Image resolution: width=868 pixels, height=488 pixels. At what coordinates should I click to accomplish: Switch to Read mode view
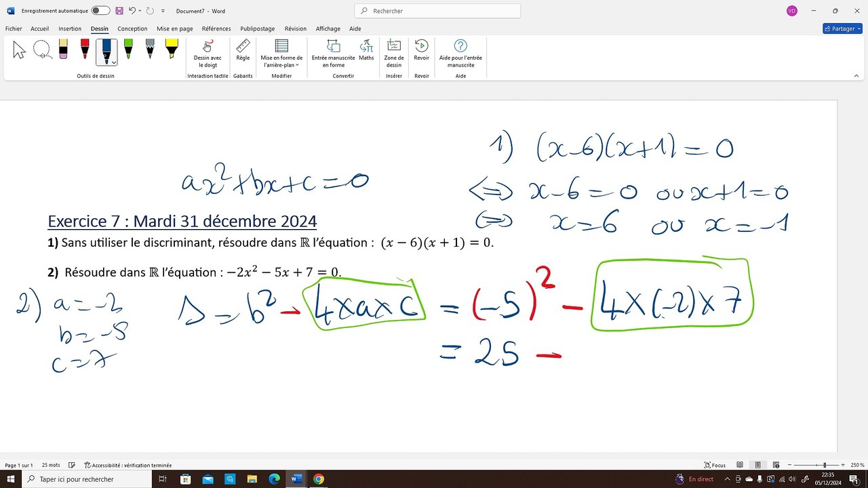coord(740,465)
